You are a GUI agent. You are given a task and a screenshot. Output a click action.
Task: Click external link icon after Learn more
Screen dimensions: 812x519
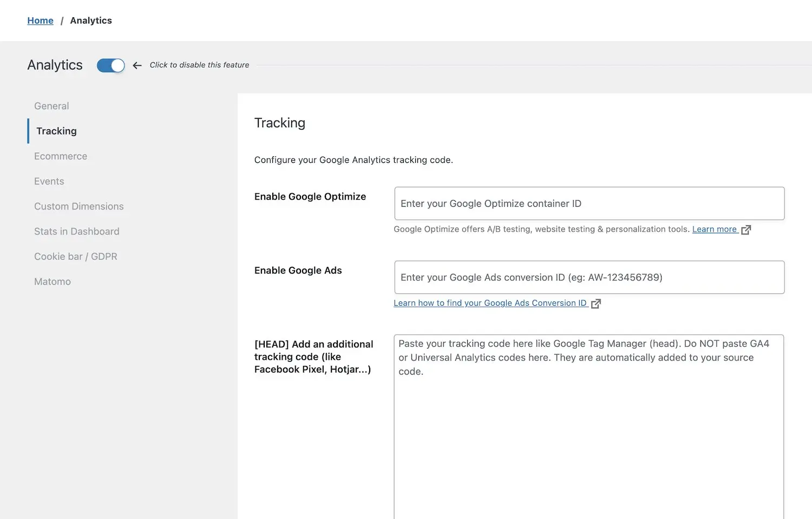746,229
